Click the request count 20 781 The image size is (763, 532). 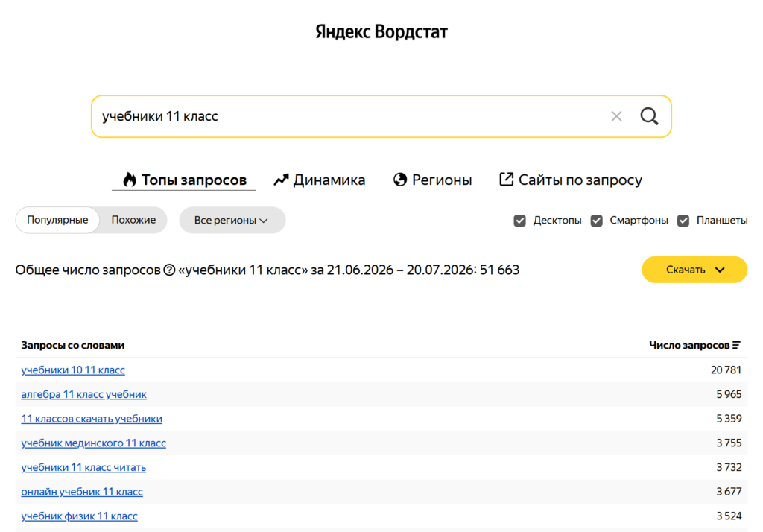click(726, 370)
